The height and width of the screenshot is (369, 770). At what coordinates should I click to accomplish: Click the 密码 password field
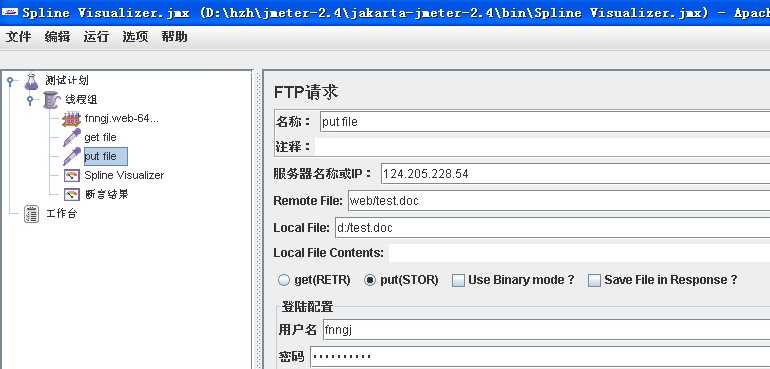click(540, 357)
